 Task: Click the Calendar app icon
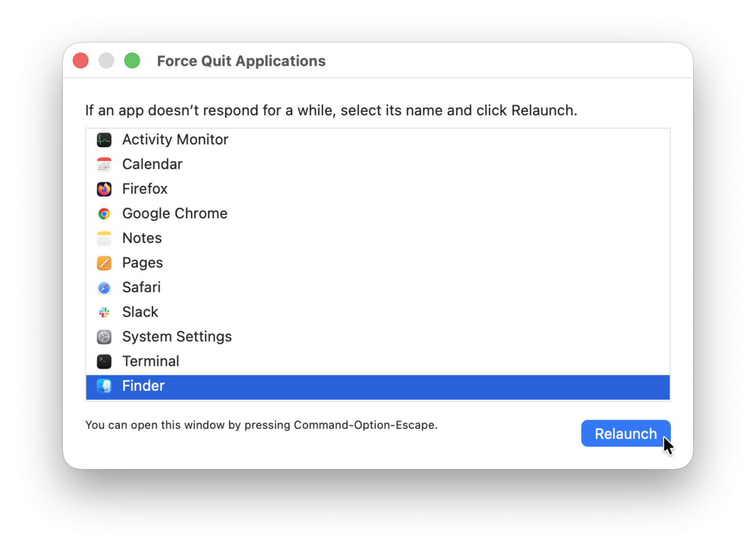click(104, 164)
